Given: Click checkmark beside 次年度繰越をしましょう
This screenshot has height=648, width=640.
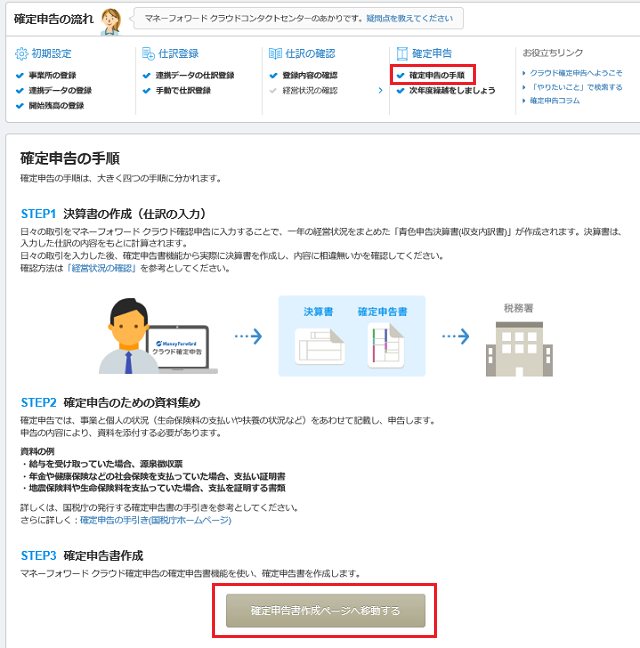Looking at the screenshot, I should tap(400, 91).
